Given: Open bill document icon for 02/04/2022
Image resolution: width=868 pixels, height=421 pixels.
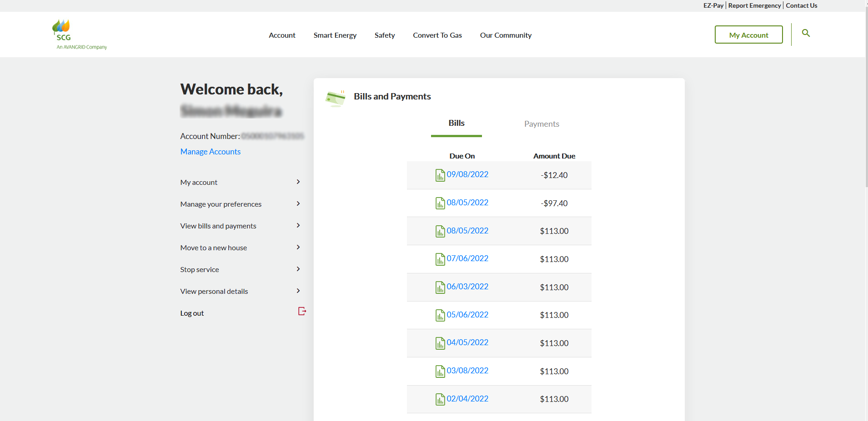Looking at the screenshot, I should click(440, 399).
